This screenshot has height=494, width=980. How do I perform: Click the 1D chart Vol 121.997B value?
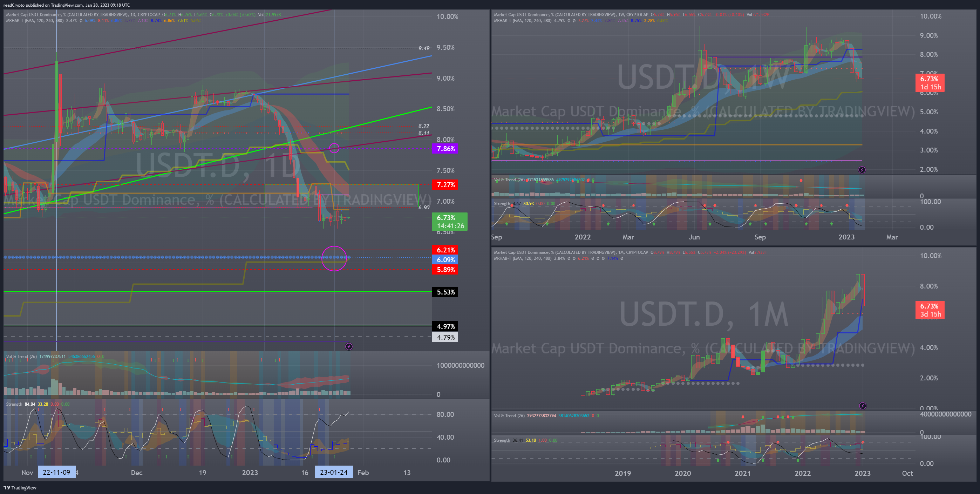pos(269,15)
